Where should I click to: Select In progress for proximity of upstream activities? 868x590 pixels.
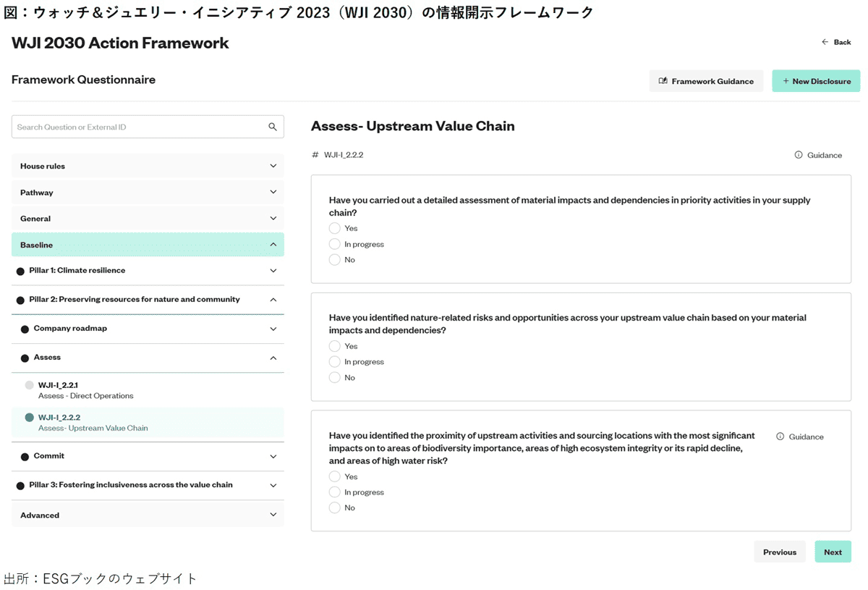click(334, 492)
